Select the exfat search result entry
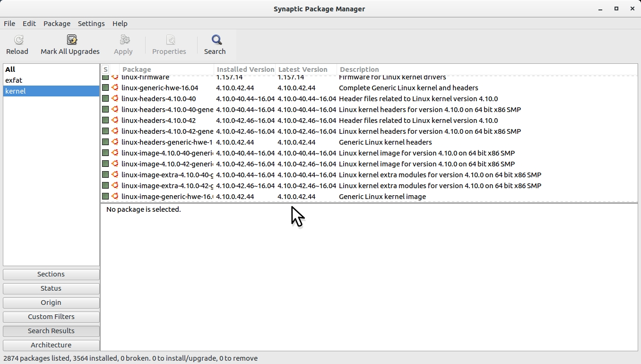641x364 pixels. [x=14, y=80]
